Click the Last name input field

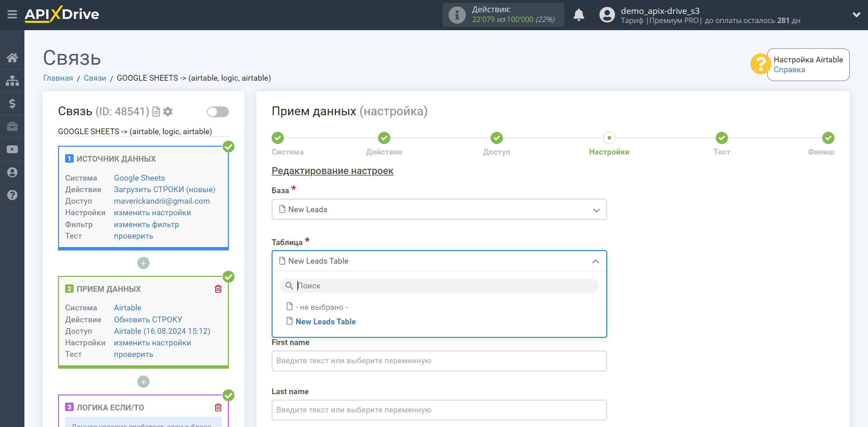coord(439,410)
